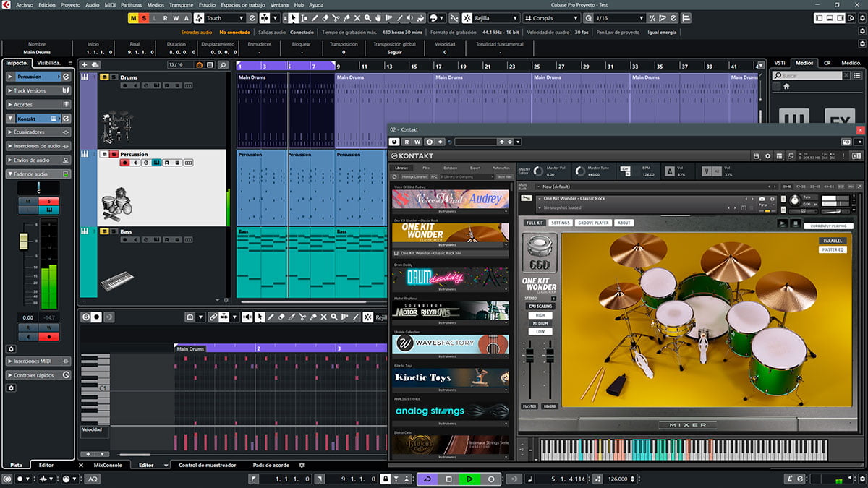Click the Percussion bongos track picture
Screen dimensions: 868x488
click(x=116, y=203)
